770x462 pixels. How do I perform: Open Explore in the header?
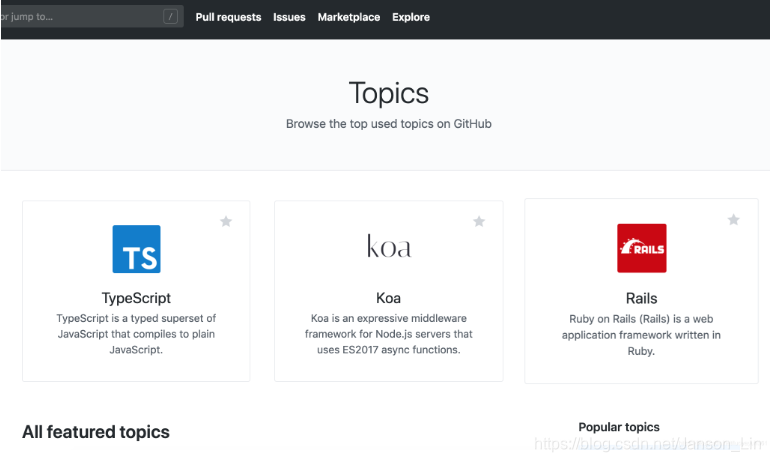click(x=411, y=17)
